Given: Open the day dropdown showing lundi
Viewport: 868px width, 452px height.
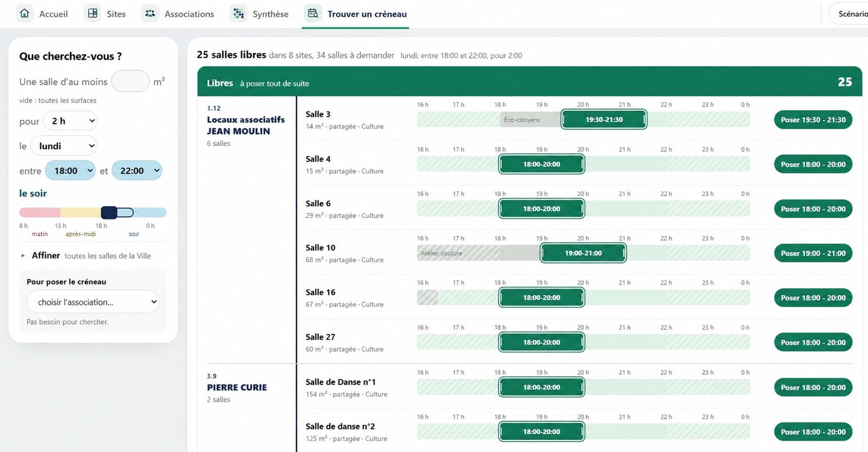Looking at the screenshot, I should (63, 146).
